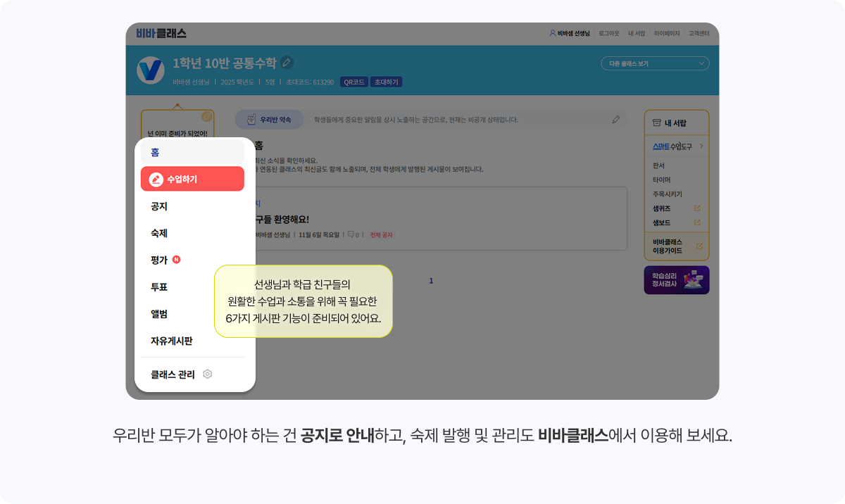845x504 pixels.
Task: Click the 로그아웃 link in top bar
Action: click(608, 33)
